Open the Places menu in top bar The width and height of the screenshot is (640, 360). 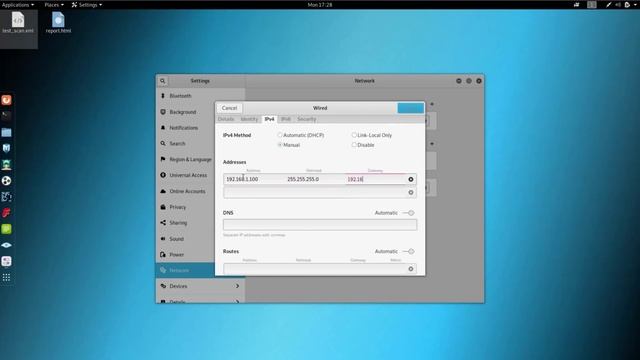(x=54, y=5)
